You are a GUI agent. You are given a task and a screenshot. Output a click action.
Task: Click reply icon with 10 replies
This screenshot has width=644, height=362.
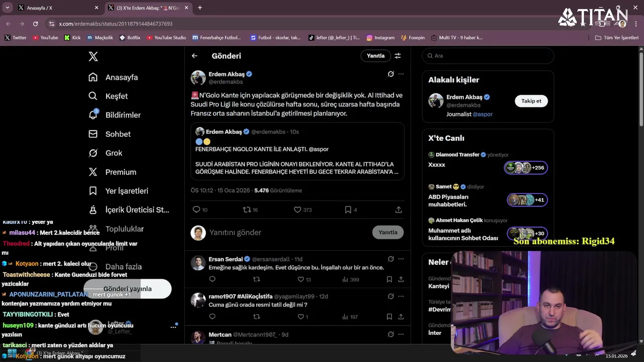tap(197, 210)
